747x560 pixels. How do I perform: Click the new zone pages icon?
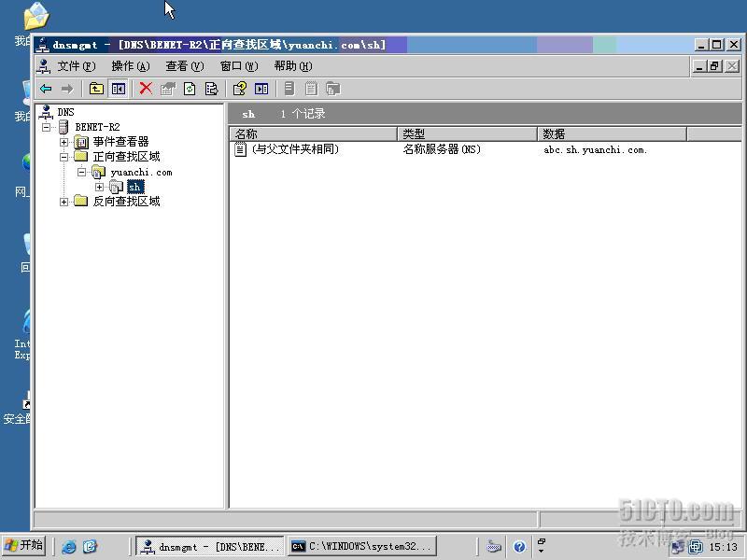pos(333,89)
